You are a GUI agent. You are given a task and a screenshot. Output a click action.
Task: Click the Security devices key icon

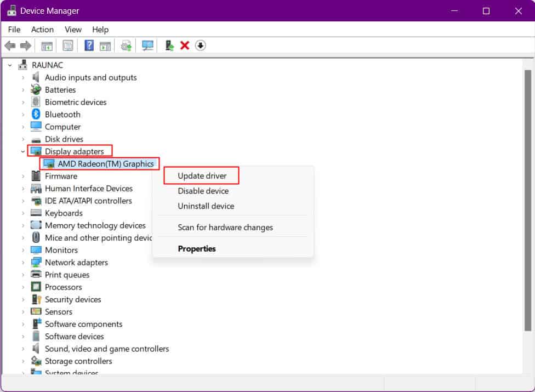click(36, 299)
